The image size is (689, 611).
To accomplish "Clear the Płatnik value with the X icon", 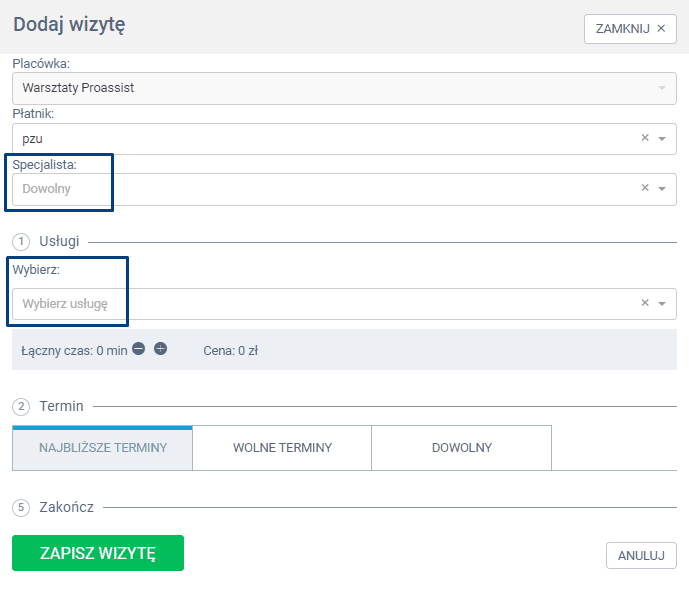I will pos(645,138).
